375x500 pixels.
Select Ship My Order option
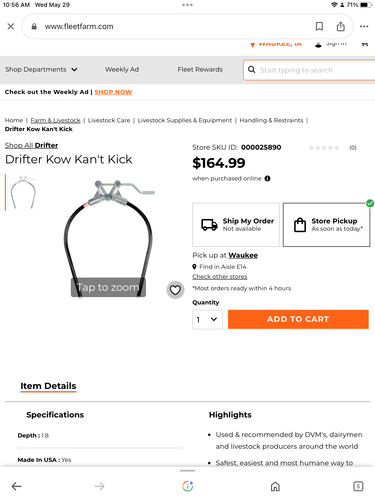click(236, 225)
